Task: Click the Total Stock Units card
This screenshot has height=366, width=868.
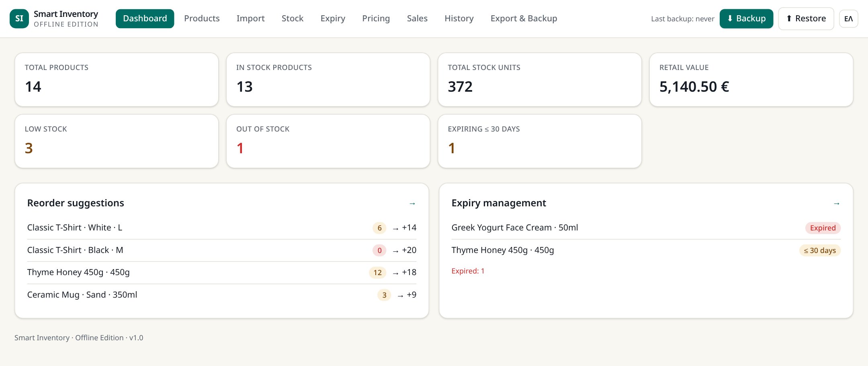Action: 540,80
